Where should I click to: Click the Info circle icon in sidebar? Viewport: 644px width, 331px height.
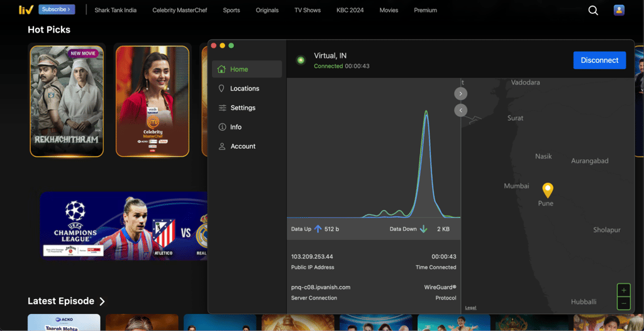click(x=222, y=127)
